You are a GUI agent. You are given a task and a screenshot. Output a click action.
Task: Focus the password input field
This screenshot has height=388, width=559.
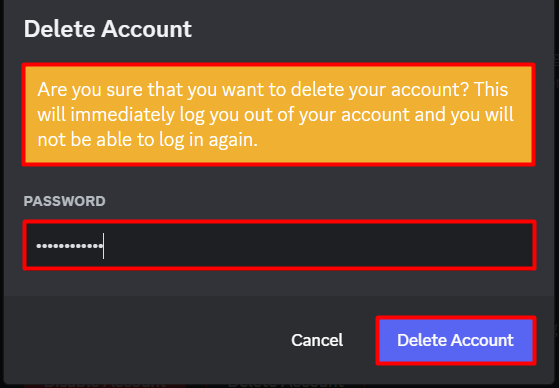(x=279, y=245)
